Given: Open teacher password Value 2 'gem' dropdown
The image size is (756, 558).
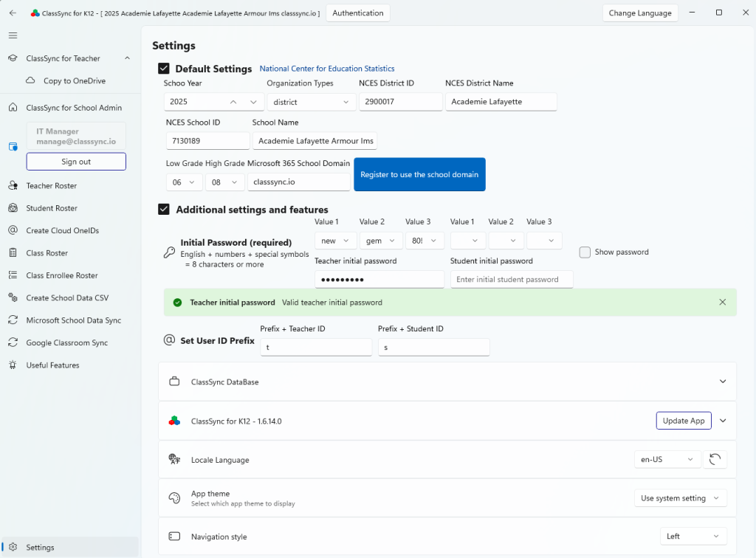Looking at the screenshot, I should [381, 241].
